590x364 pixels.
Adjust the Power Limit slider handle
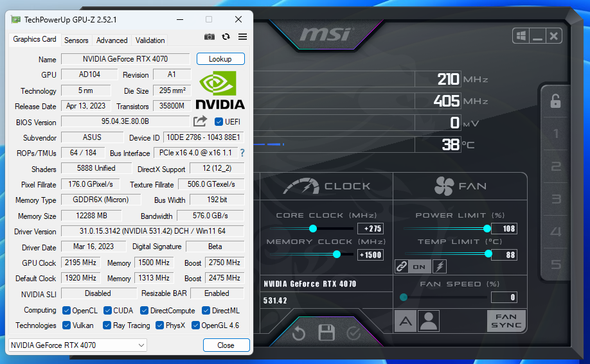(x=487, y=229)
